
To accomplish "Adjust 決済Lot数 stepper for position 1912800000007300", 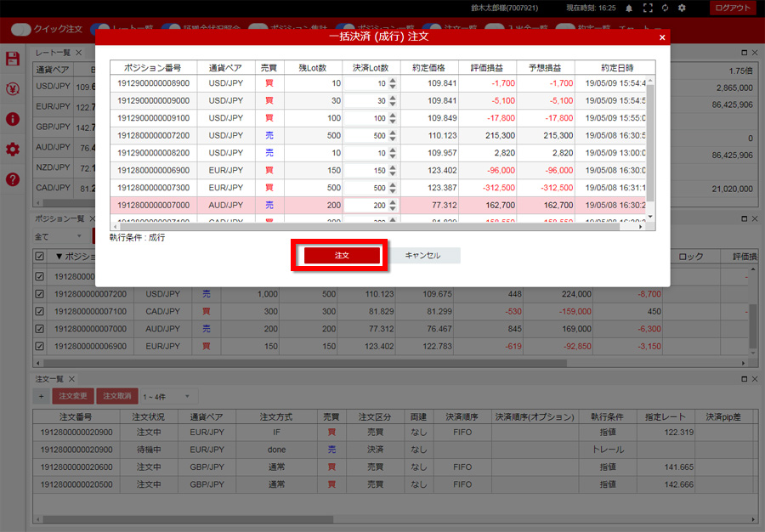I will [x=393, y=188].
